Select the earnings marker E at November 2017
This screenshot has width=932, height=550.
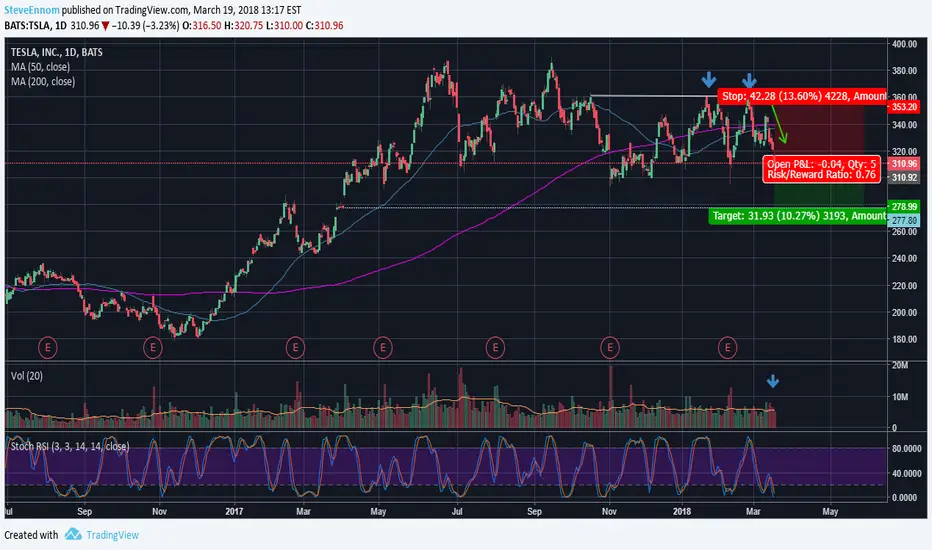(x=610, y=347)
